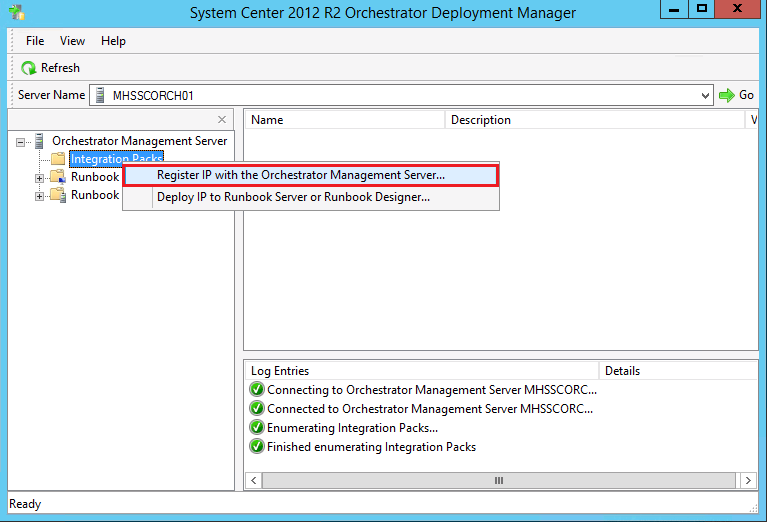The height and width of the screenshot is (522, 767).
Task: Click the horizontal scrollbar thumb in log pane
Action: point(499,480)
